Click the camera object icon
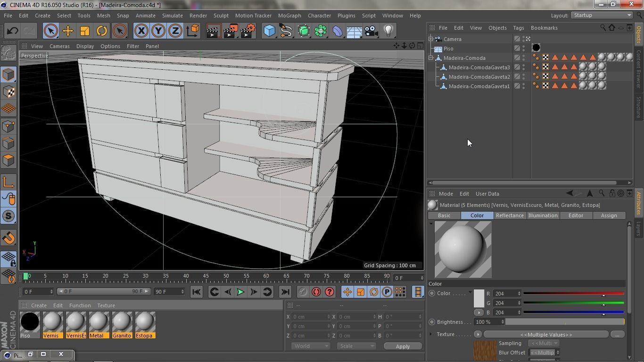The width and height of the screenshot is (644, 362). [372, 31]
